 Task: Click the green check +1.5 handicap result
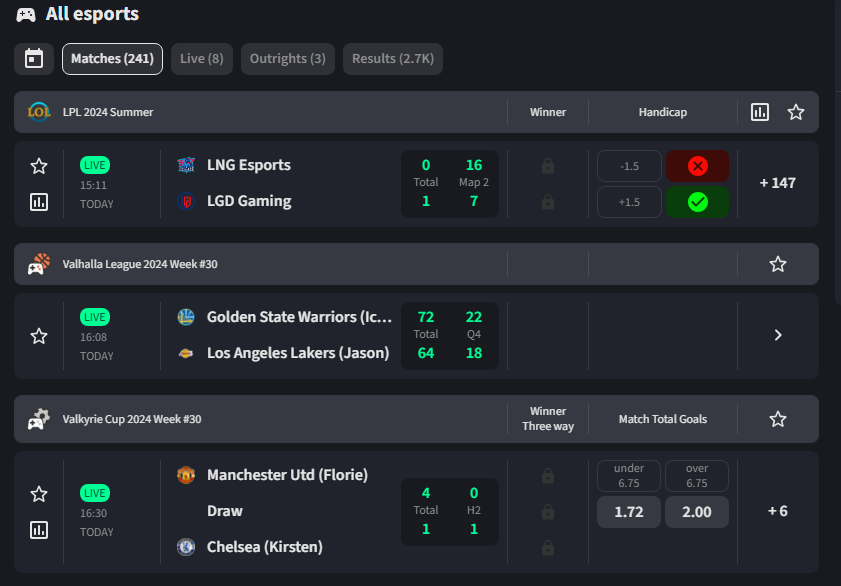click(x=697, y=202)
